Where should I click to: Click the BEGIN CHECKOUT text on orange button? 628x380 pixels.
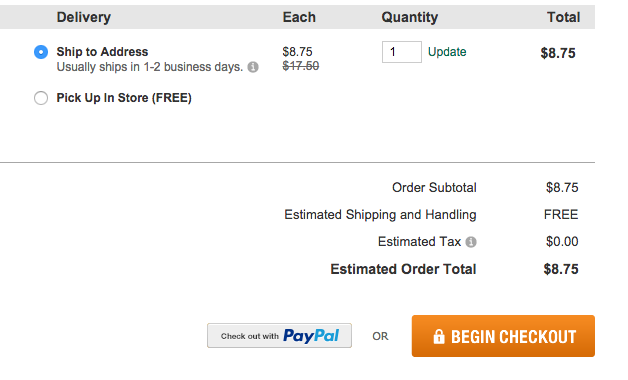[513, 337]
